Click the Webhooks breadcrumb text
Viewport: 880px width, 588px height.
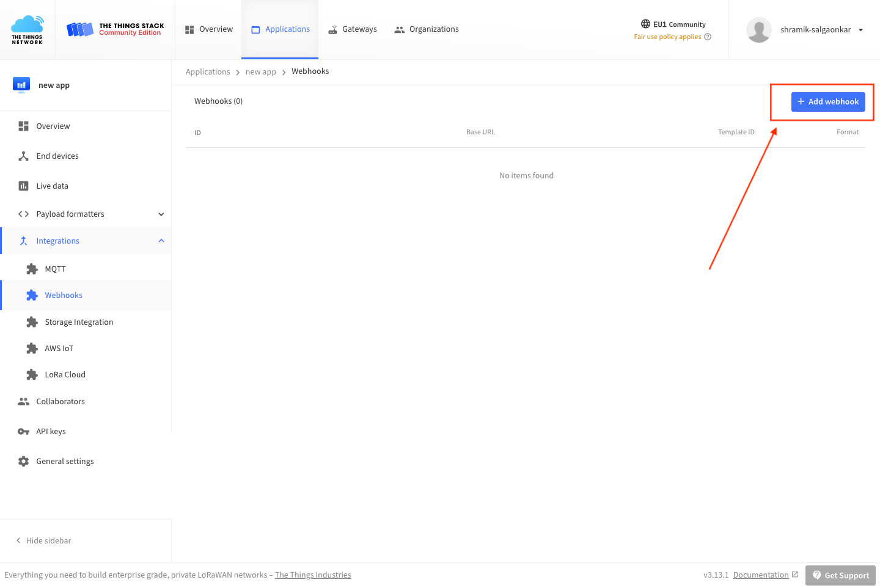[x=310, y=71]
